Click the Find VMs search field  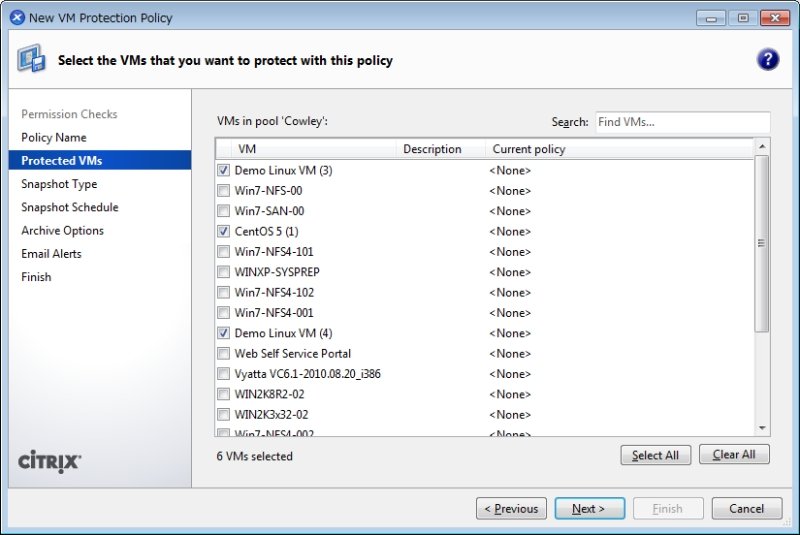(683, 122)
